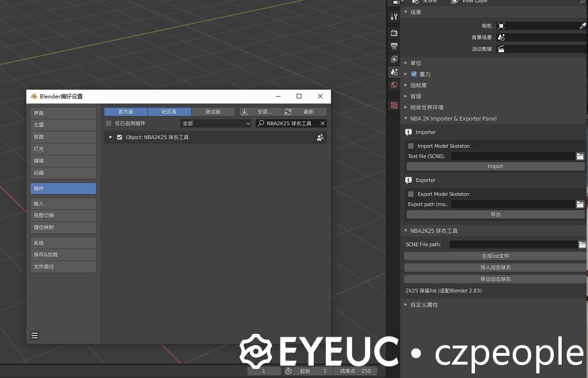Open the preferences hamburger menu
Screen dimensions: 588x378
[35, 335]
